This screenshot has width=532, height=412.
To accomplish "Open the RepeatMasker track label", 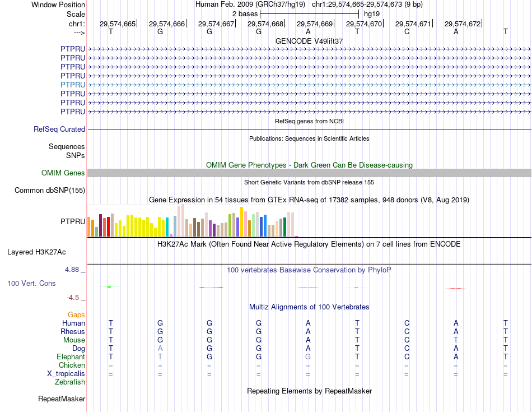I will (62, 399).
